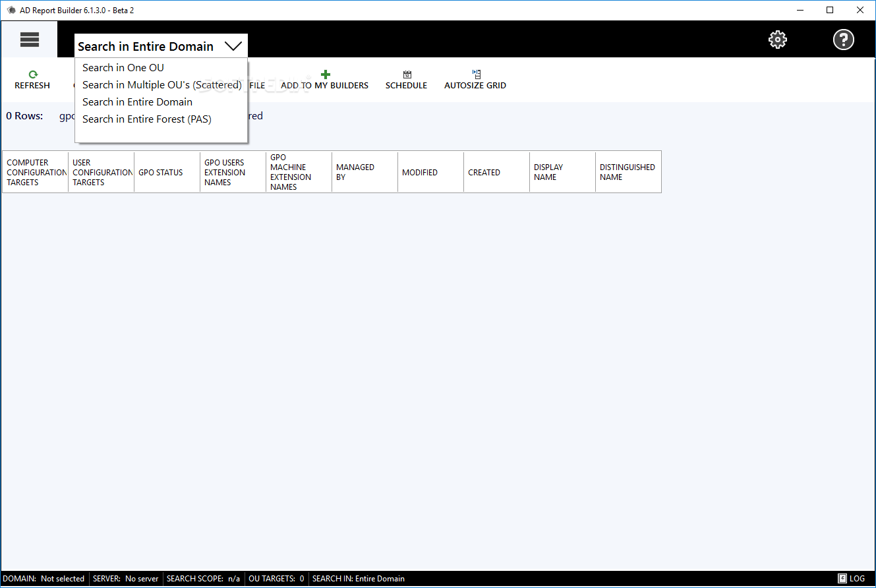876x588 pixels.
Task: Choose Search in Entire Forest (PAS)
Action: point(147,119)
